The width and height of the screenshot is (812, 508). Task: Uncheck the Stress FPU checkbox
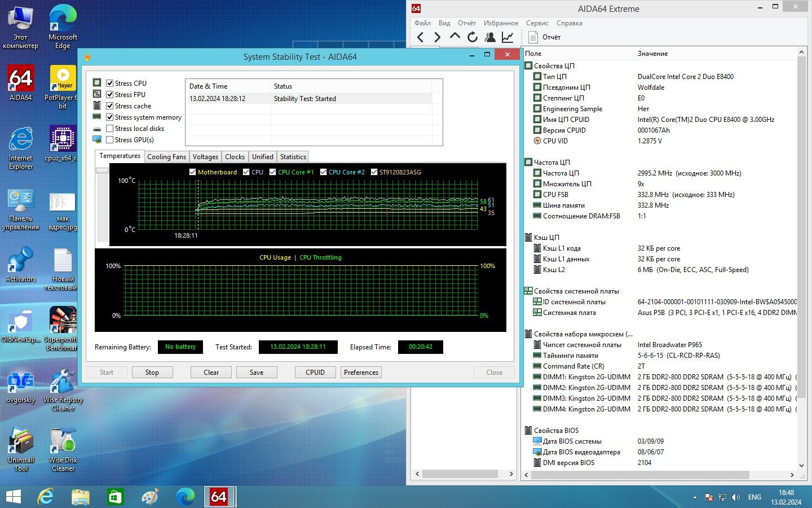point(110,94)
